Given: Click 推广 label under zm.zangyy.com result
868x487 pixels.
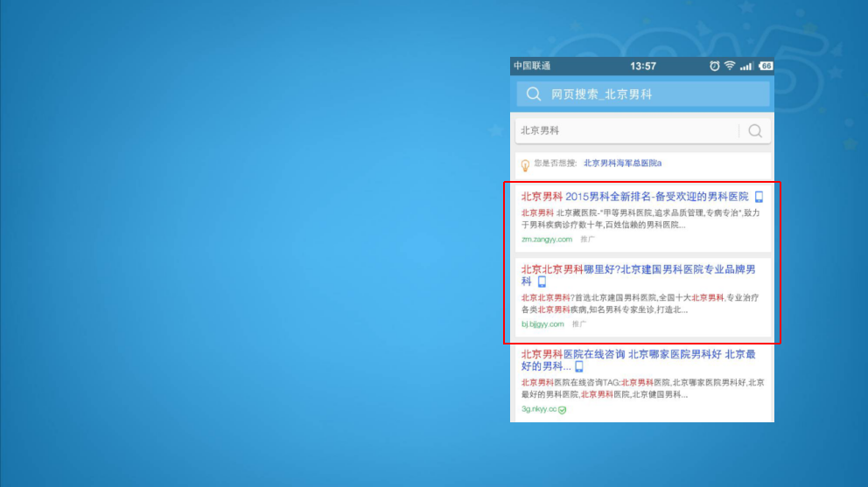Looking at the screenshot, I should [587, 239].
